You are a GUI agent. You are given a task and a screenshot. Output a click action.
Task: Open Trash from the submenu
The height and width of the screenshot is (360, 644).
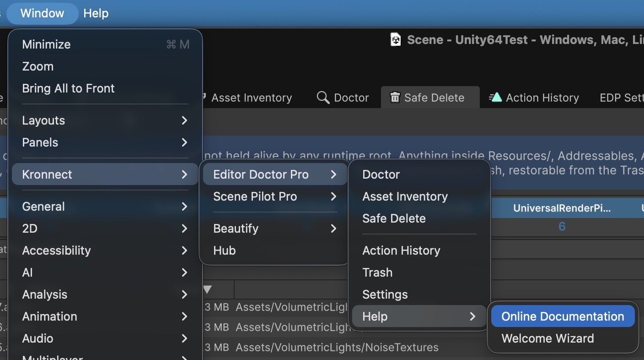[419, 273]
